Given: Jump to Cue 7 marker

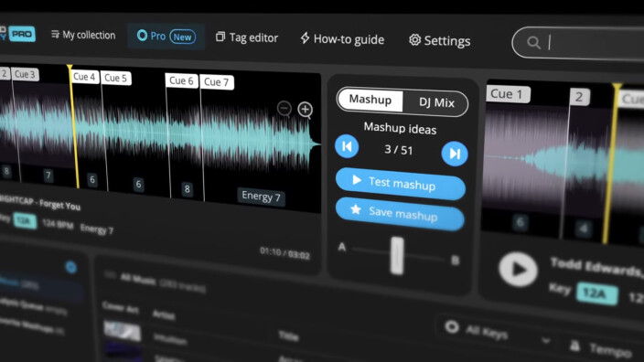Looking at the screenshot, I should (217, 82).
